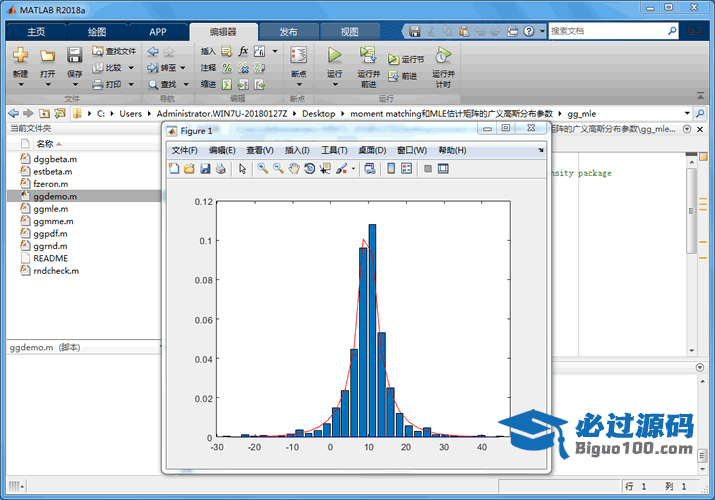Toggle the Pan hand tool in Figure 1
This screenshot has width=715, height=500.
point(294,169)
